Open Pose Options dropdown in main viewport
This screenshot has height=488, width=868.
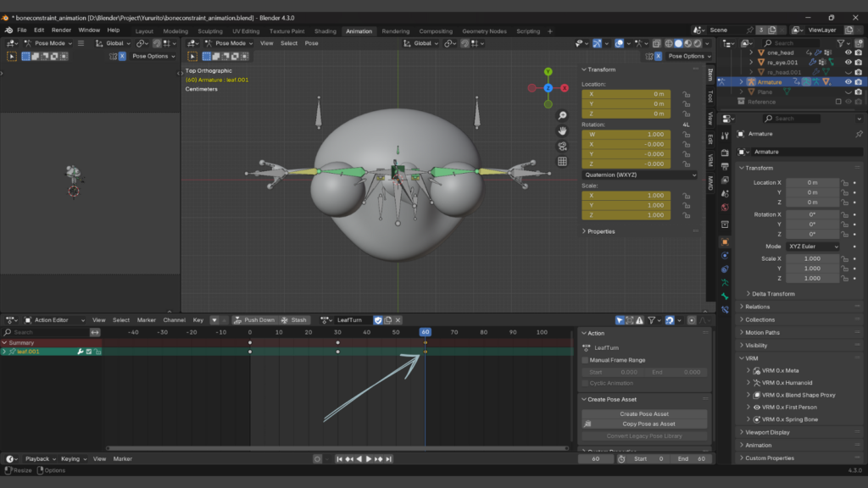689,56
